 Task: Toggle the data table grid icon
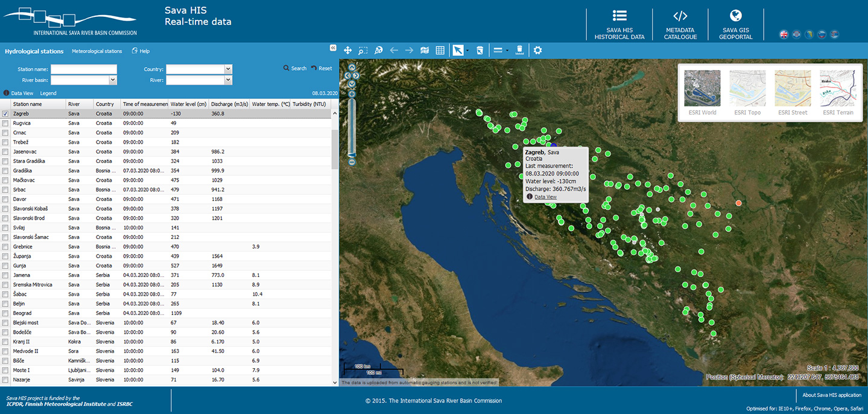coord(440,50)
